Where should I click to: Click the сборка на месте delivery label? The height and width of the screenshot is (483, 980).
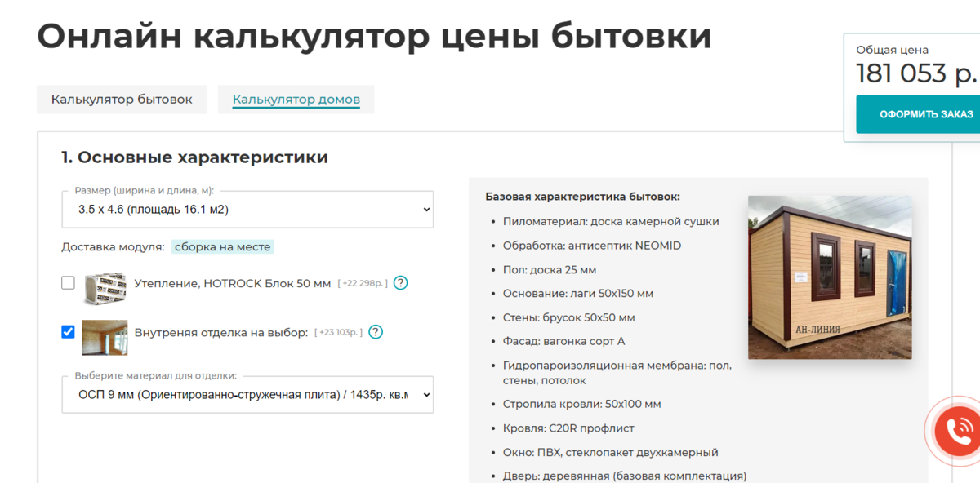(222, 246)
